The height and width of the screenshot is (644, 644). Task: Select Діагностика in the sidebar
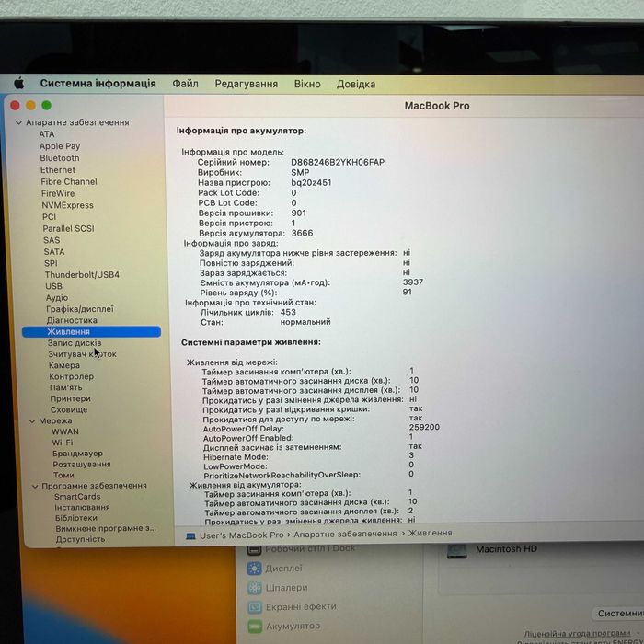[72, 320]
